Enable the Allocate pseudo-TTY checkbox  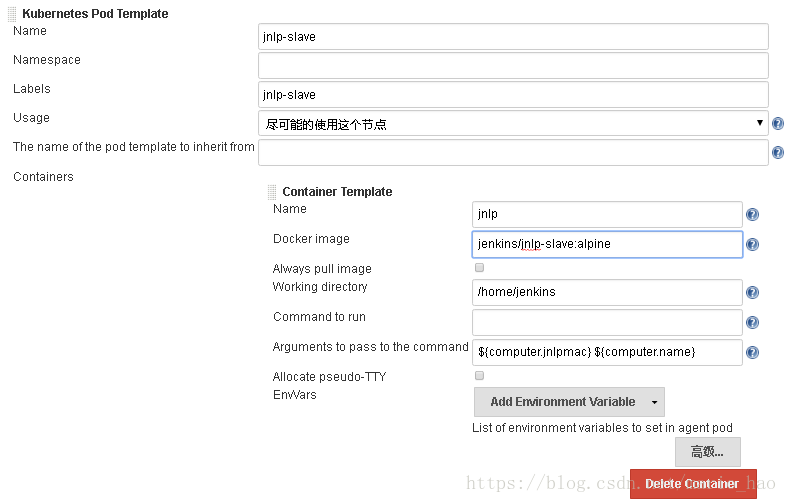[479, 375]
